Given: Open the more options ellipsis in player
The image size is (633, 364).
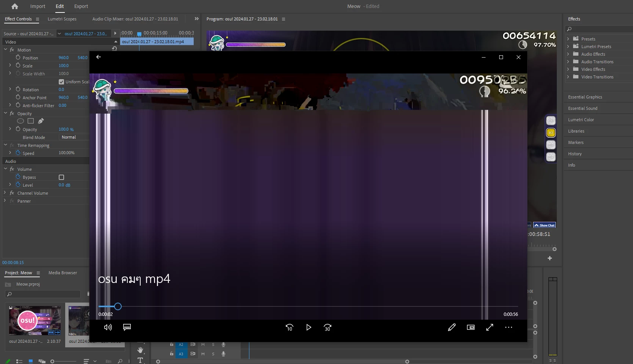Looking at the screenshot, I should coord(509,327).
